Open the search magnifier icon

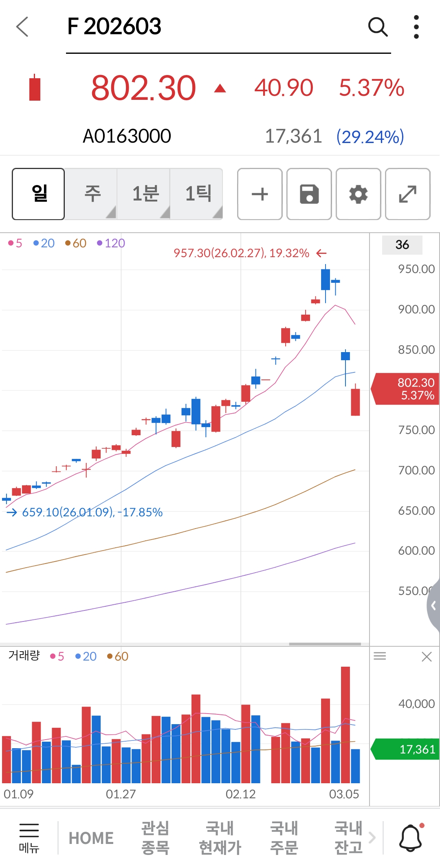(x=377, y=27)
